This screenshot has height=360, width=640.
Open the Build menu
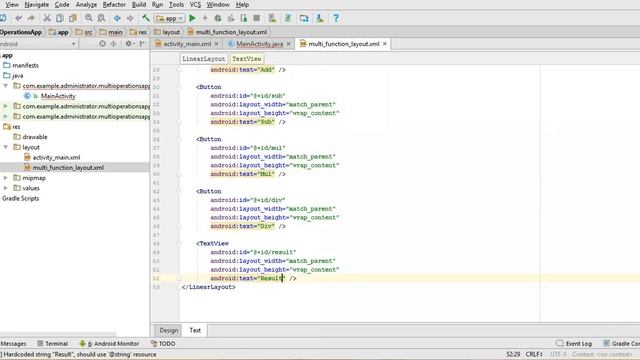139,5
